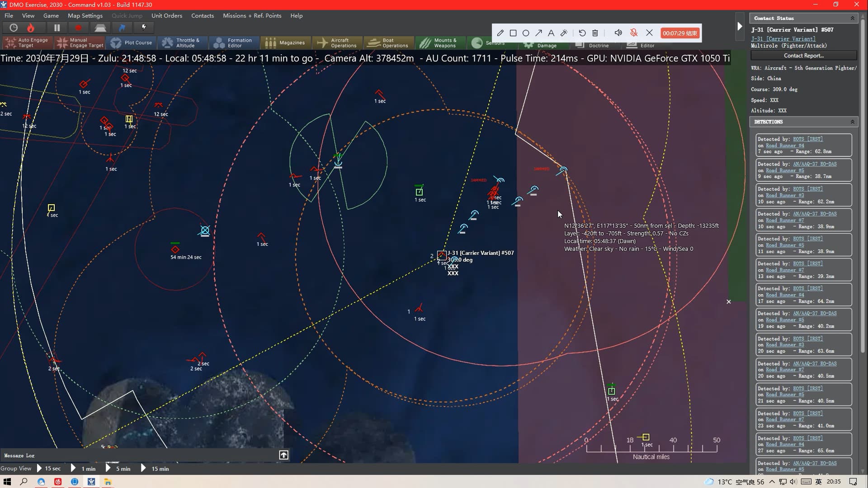
Task: Set time compression to 5 min
Action: pos(118,469)
